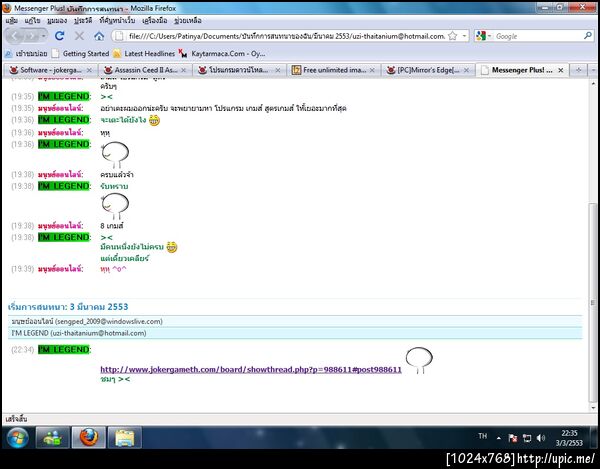Open the Kaytarmaca.Com bookmark
Image resolution: width=600 pixels, height=469 pixels.
[x=222, y=54]
